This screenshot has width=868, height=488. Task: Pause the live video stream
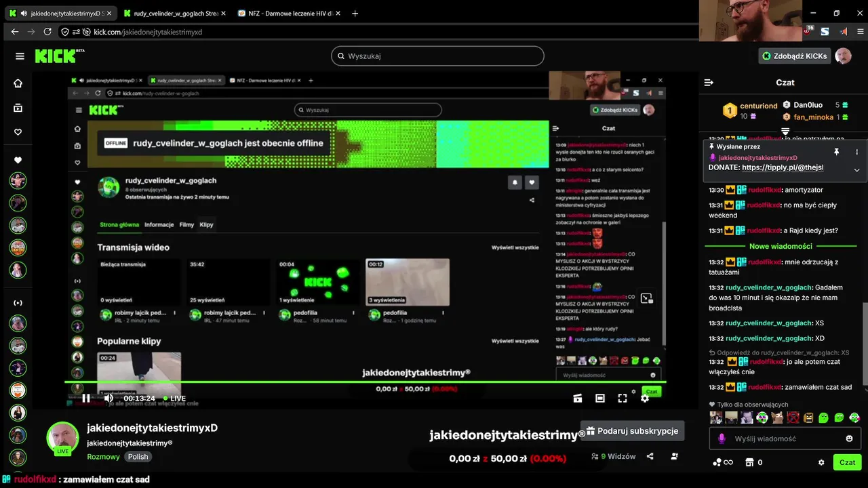click(x=86, y=399)
